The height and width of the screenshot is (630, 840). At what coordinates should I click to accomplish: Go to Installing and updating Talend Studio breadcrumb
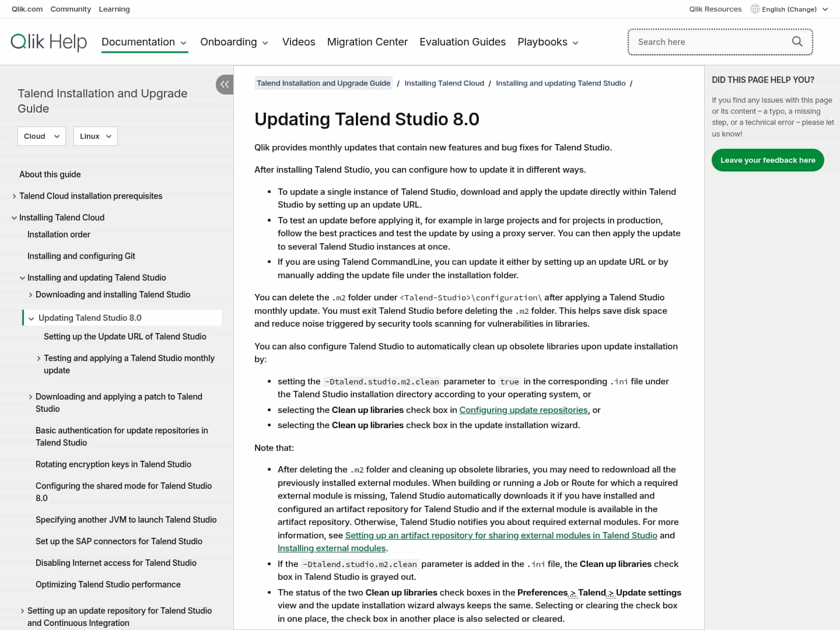561,83
